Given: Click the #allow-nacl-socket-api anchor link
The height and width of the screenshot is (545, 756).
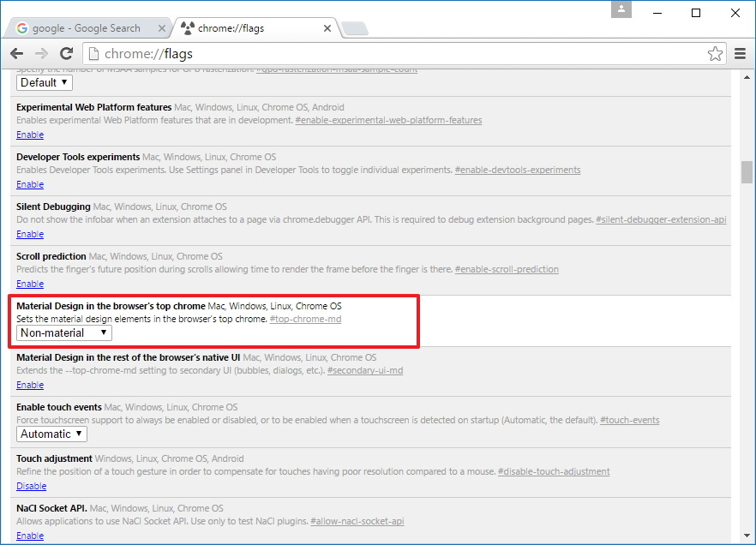Looking at the screenshot, I should click(x=357, y=521).
